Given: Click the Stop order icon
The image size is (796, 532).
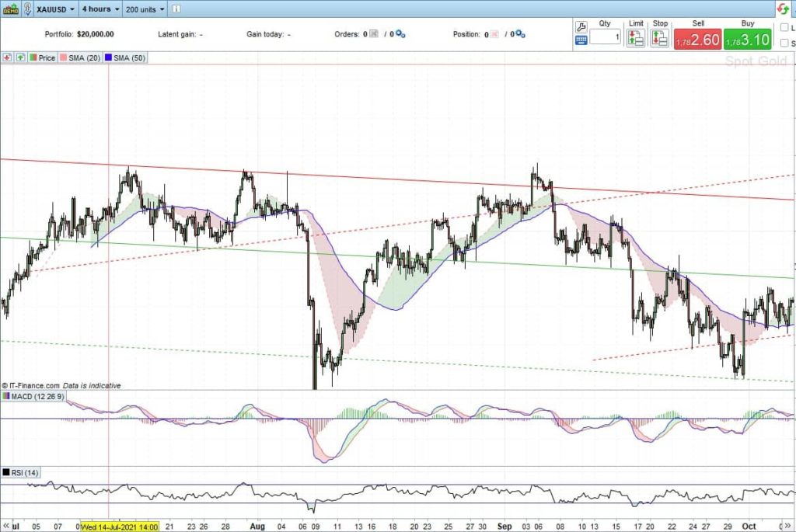Looking at the screenshot, I should click(x=660, y=38).
